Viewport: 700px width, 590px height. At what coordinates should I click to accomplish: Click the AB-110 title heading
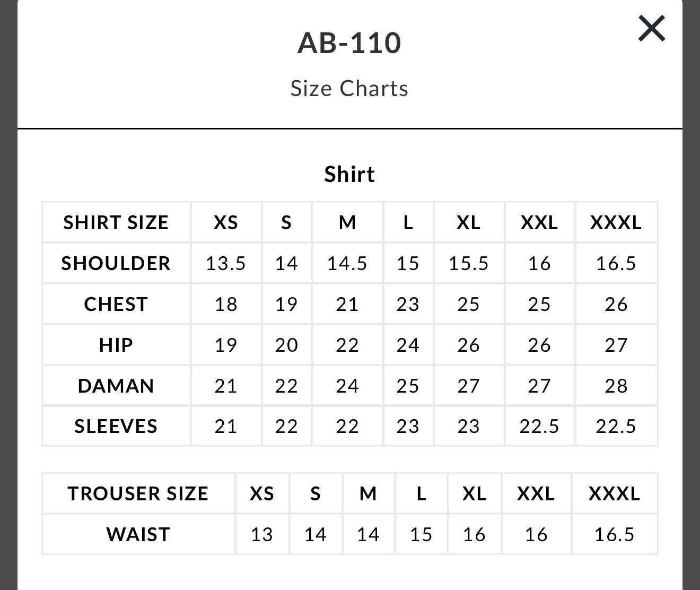(x=349, y=43)
